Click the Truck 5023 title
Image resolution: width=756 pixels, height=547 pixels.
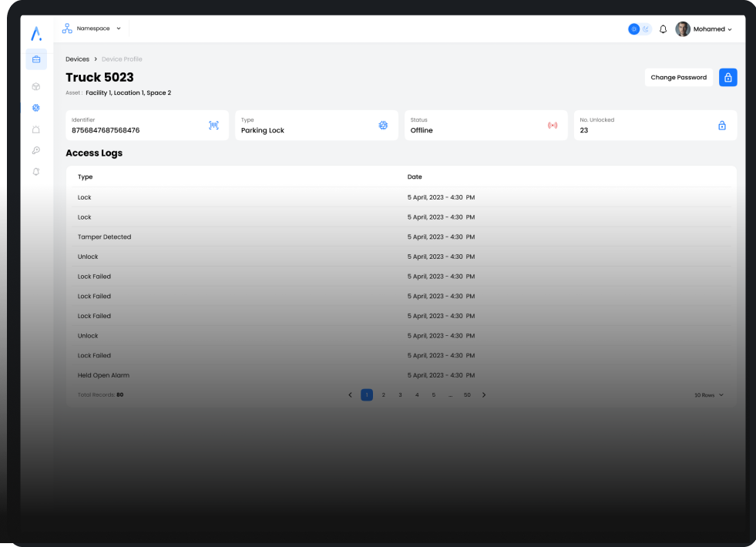100,77
